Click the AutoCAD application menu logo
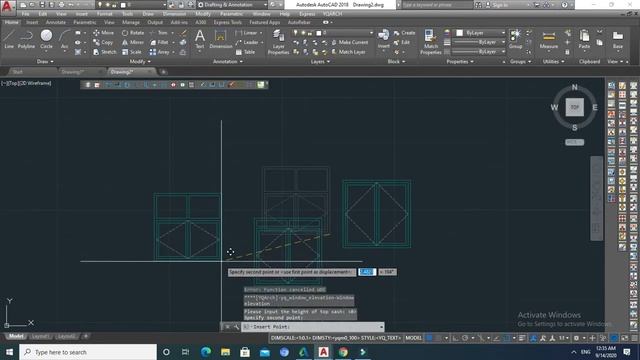Screen dimensions: 640x360 (x=7, y=6)
